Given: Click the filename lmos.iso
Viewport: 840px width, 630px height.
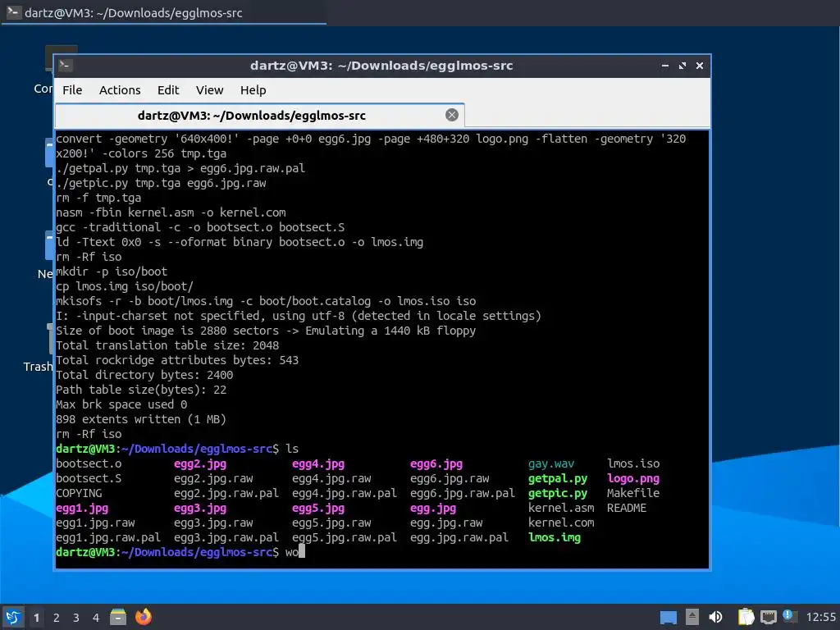Looking at the screenshot, I should [633, 463].
